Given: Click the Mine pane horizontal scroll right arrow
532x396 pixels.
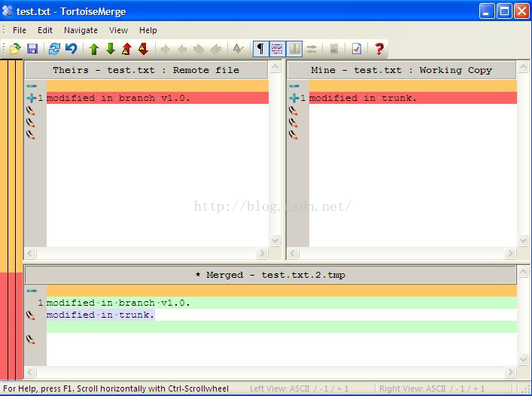Looking at the screenshot, I should tap(510, 253).
